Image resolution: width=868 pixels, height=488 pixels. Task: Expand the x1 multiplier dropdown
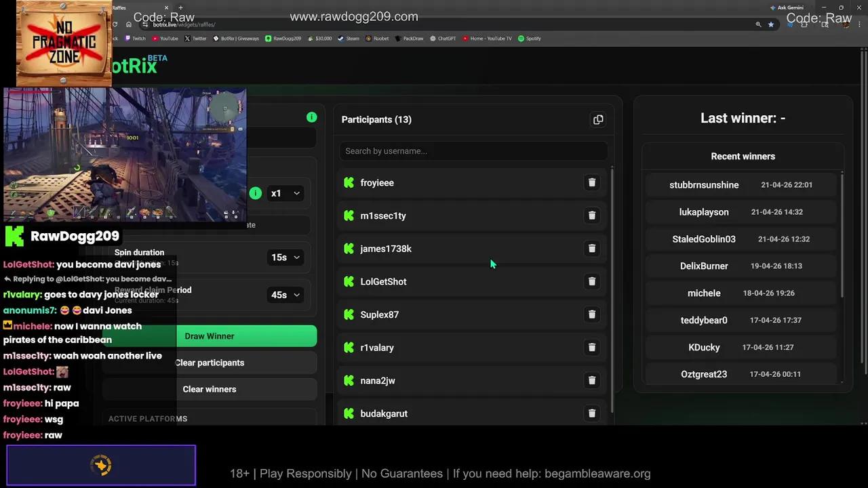tap(285, 193)
